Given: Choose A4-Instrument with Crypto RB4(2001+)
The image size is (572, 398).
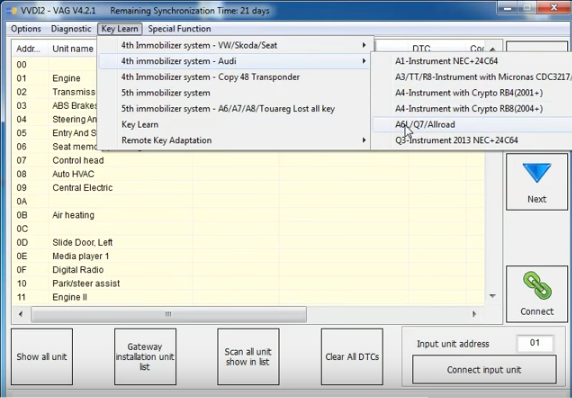Looking at the screenshot, I should point(472,93).
